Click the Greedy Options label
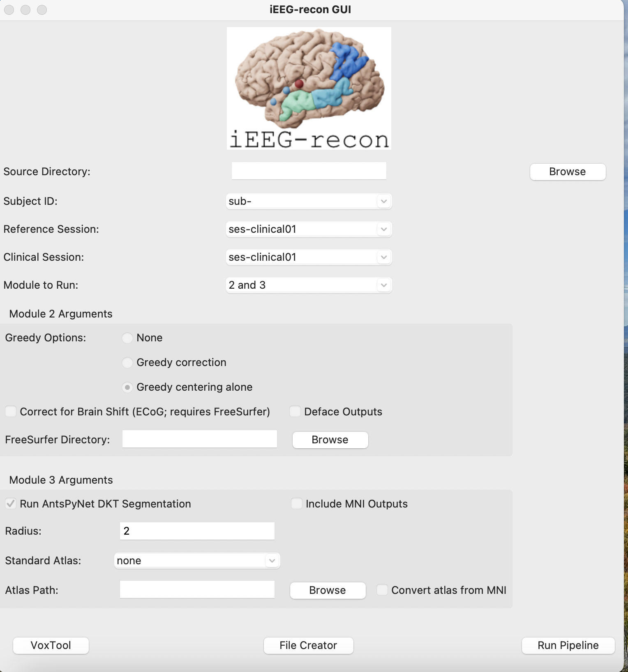This screenshot has width=628, height=672. point(46,338)
